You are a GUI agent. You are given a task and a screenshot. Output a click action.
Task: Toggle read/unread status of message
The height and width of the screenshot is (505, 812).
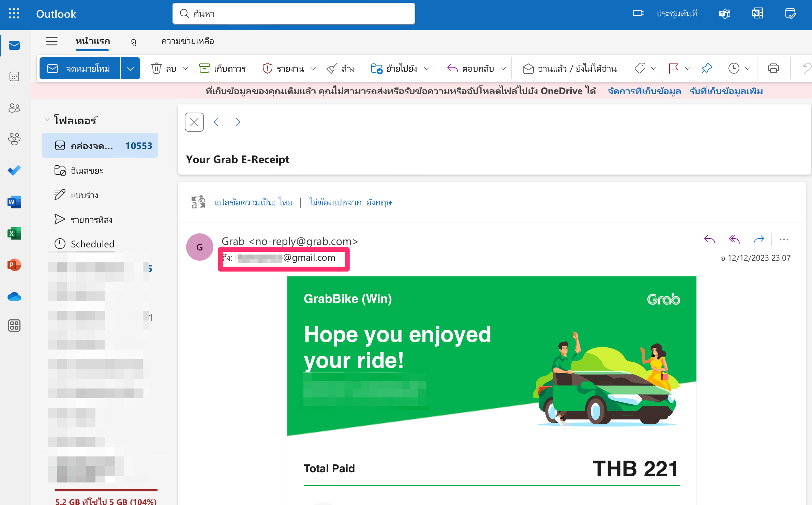569,68
